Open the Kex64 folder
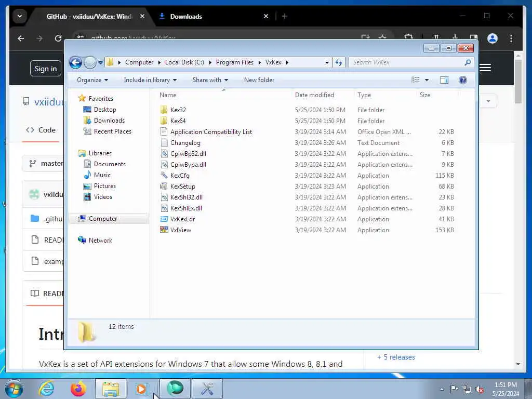 (178, 121)
